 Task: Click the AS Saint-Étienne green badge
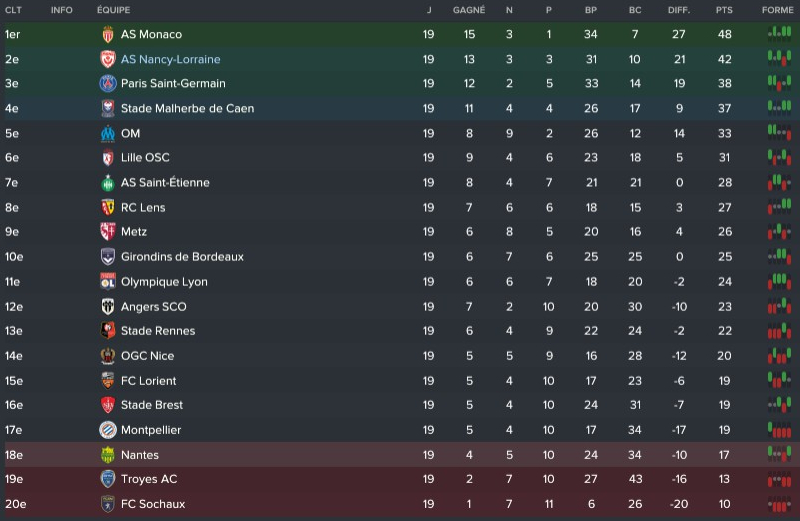tap(108, 183)
